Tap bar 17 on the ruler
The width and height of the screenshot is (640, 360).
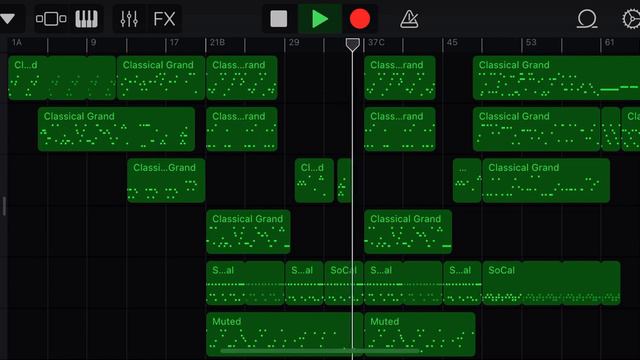tap(174, 42)
